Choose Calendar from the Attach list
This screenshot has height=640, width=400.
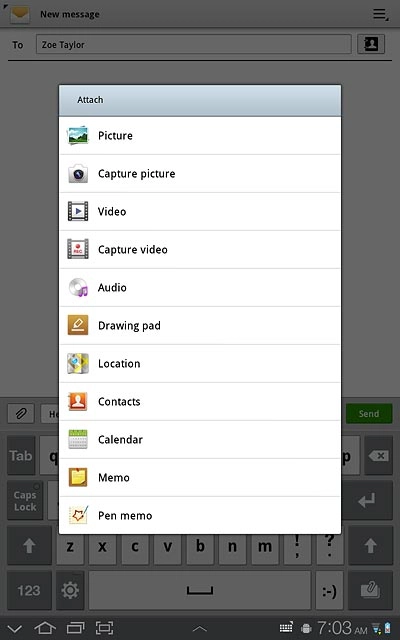tap(200, 440)
